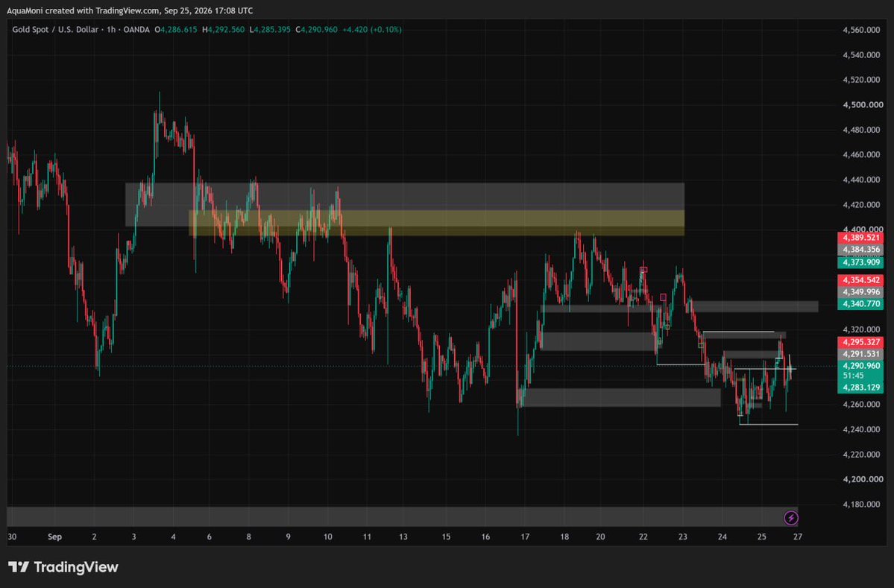This screenshot has height=588, width=894.
Task: Click the 4,180.000 price axis label
Action: tap(861, 505)
